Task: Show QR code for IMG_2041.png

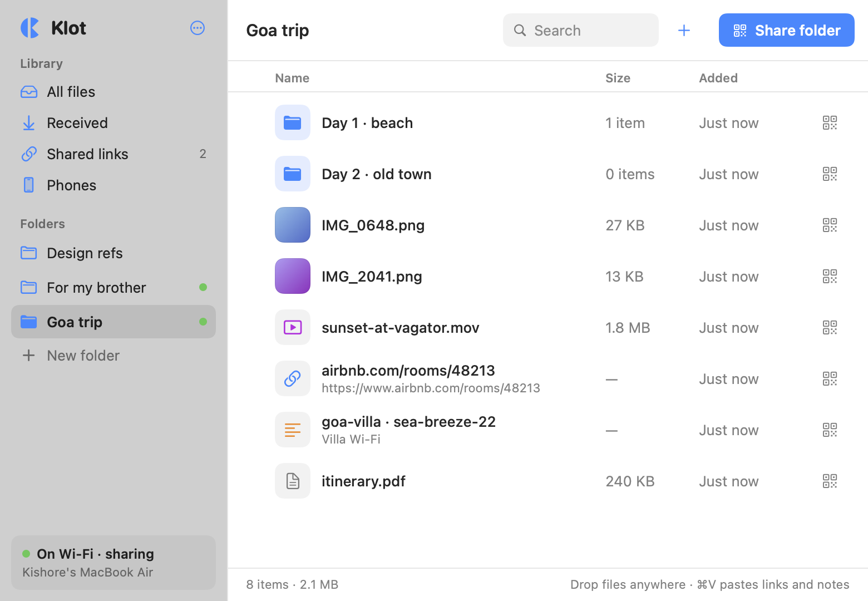Action: pos(830,276)
